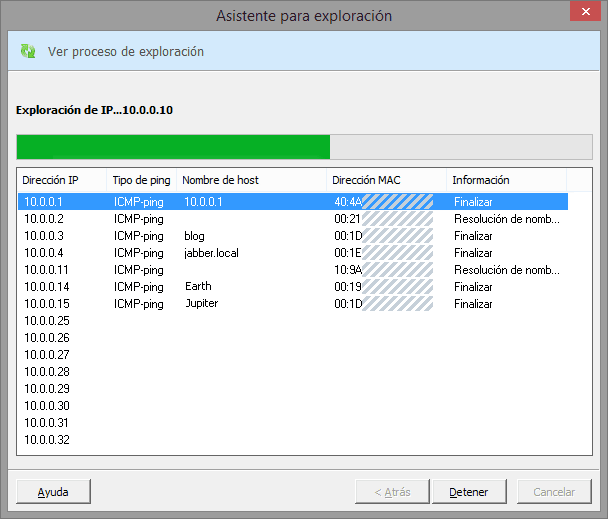Click the Ayuda button

pos(53,492)
